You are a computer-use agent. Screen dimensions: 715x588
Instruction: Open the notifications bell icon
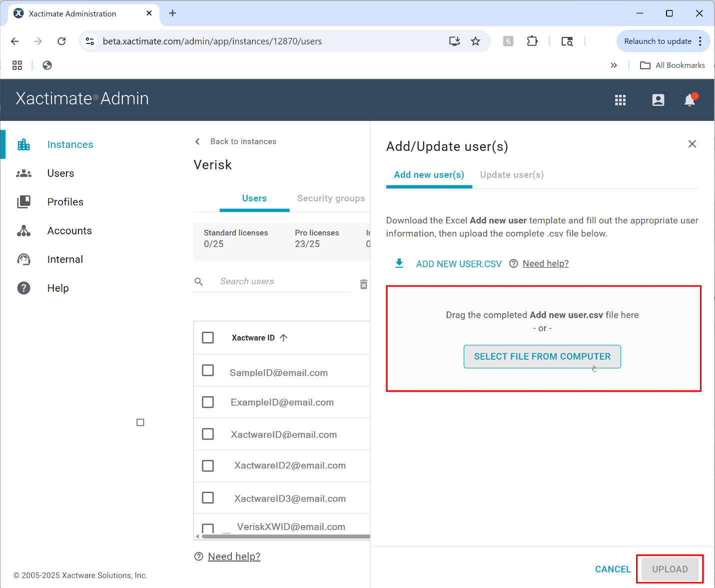pos(690,99)
